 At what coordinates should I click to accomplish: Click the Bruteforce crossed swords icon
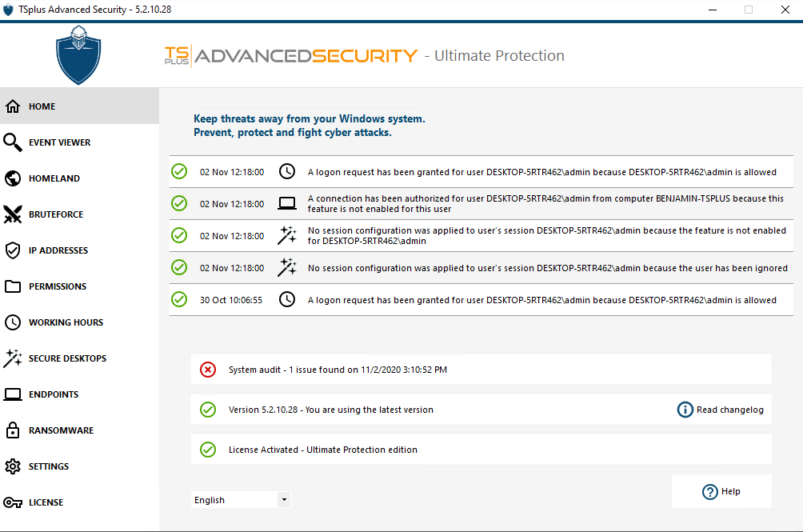(13, 214)
